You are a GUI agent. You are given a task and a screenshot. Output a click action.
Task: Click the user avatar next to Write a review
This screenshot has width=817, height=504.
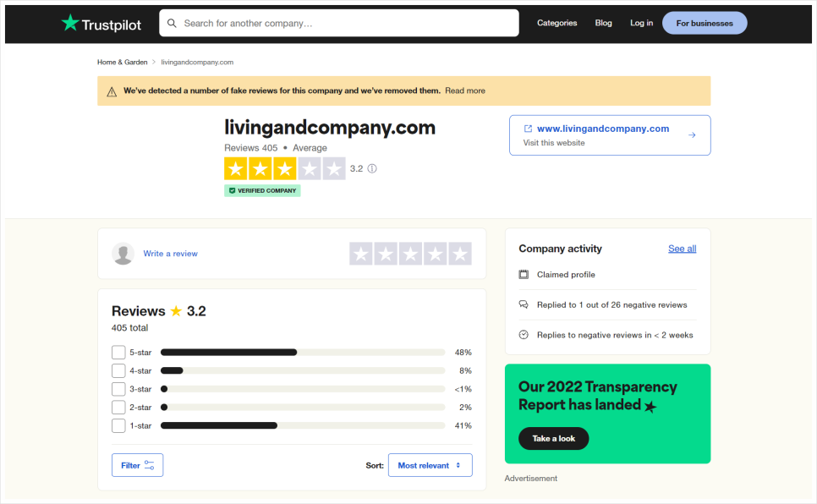coord(123,254)
